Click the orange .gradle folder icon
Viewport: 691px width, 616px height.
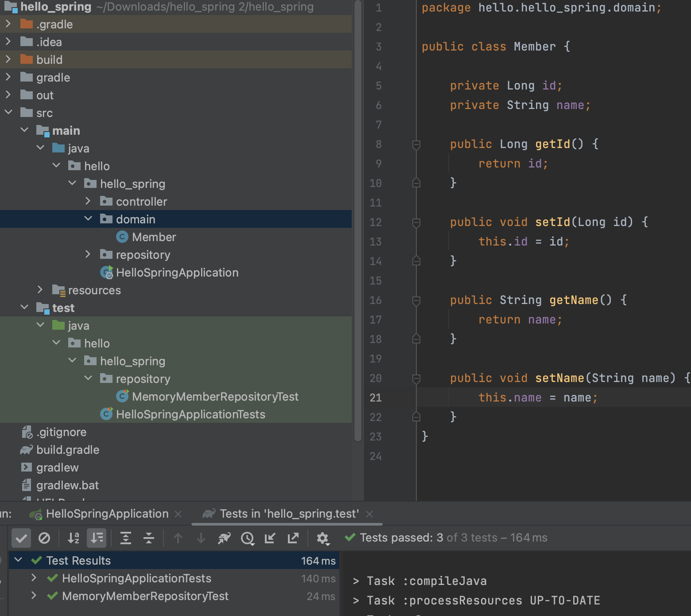pos(27,24)
